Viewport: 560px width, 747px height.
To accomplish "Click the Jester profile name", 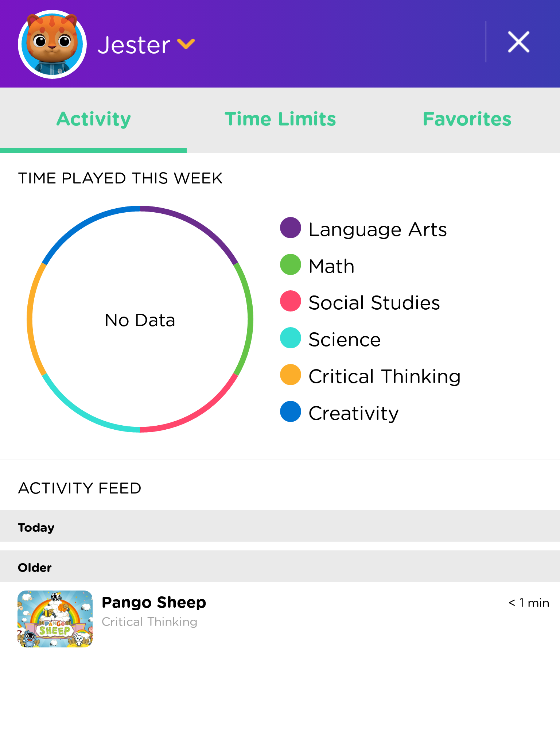I will (x=134, y=45).
